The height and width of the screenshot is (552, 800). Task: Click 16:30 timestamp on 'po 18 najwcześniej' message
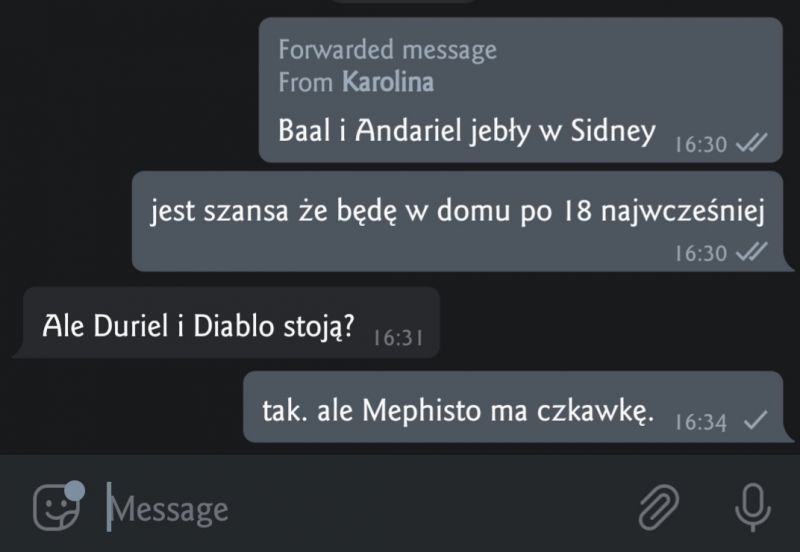point(701,253)
